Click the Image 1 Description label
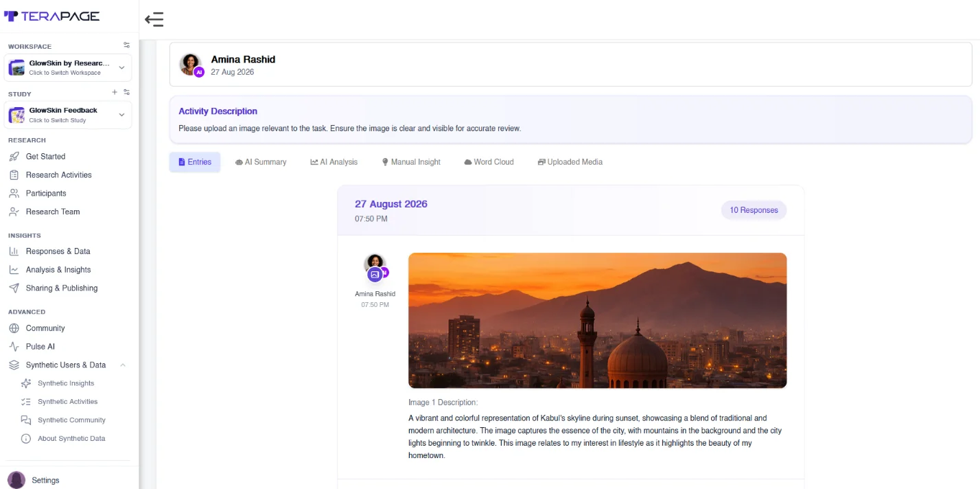 point(443,402)
